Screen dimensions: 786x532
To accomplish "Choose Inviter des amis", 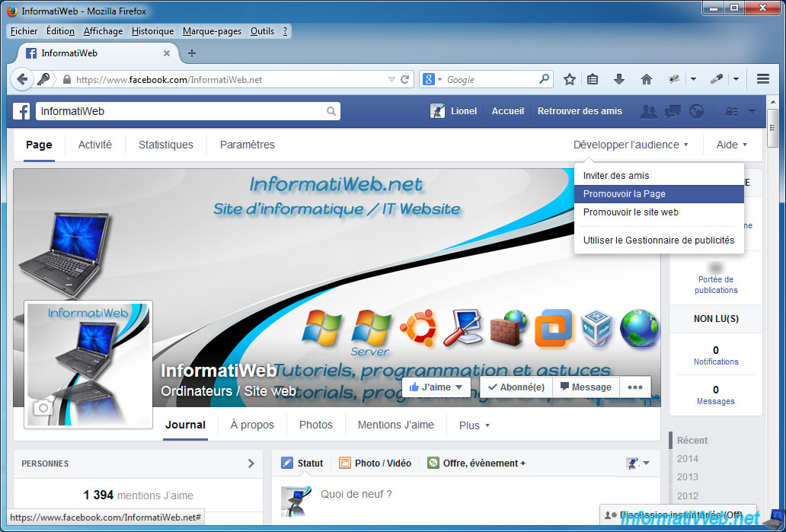I will click(x=659, y=176).
